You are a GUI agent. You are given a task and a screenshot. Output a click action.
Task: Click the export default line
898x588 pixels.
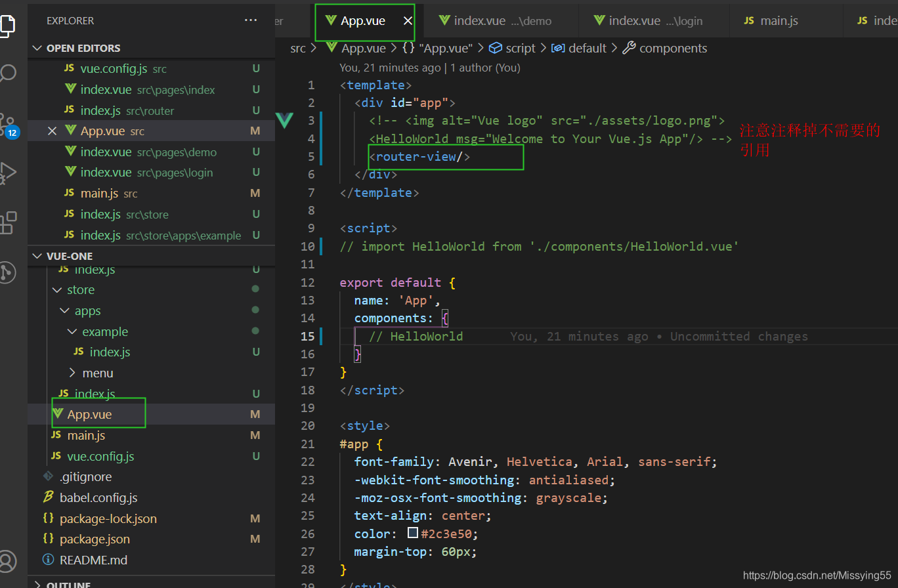[397, 283]
